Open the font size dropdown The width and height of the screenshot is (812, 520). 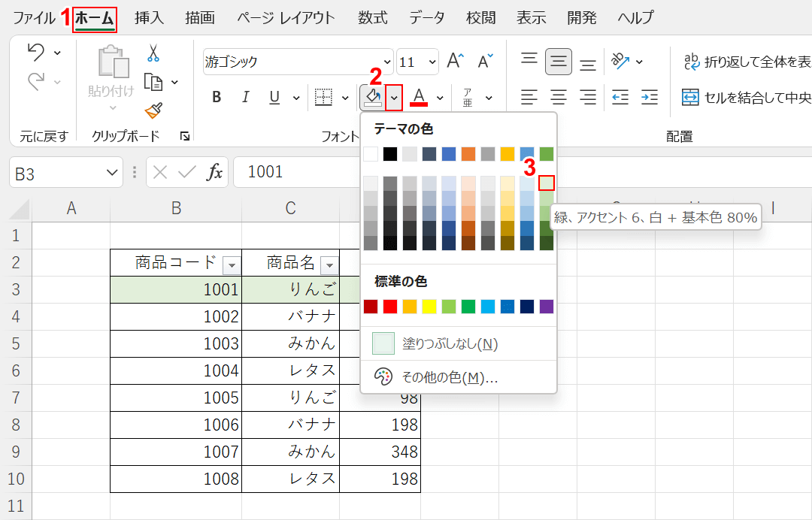pos(432,62)
